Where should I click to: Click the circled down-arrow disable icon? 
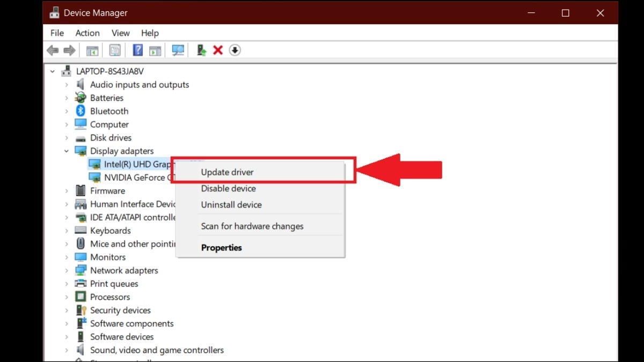coord(235,50)
